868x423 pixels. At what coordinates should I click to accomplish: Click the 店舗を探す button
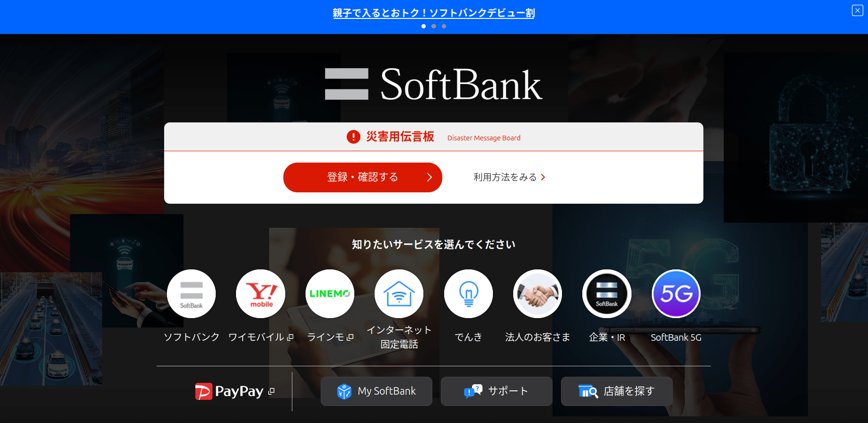pos(617,391)
